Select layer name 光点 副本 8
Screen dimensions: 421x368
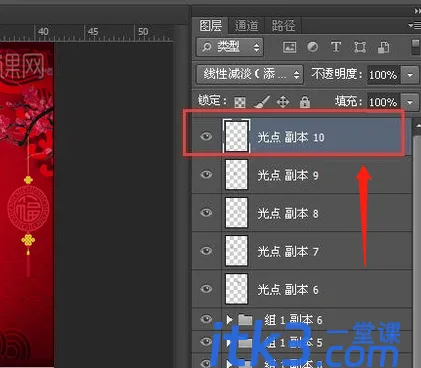click(288, 213)
